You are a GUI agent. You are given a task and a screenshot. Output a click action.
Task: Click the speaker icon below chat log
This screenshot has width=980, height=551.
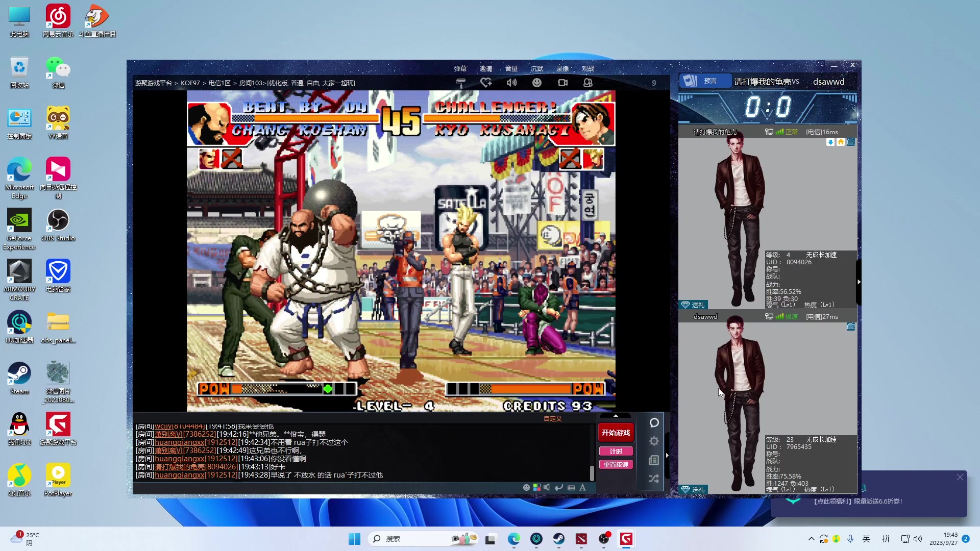click(x=547, y=487)
